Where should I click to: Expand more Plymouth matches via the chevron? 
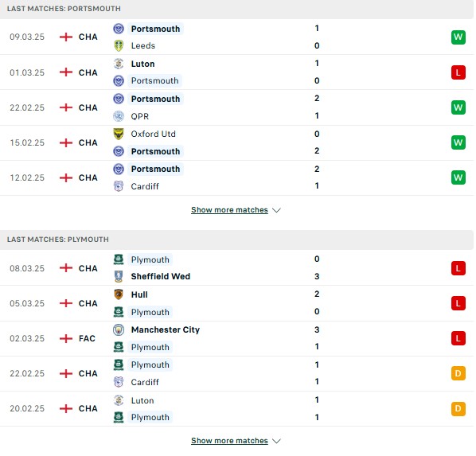[x=276, y=441]
